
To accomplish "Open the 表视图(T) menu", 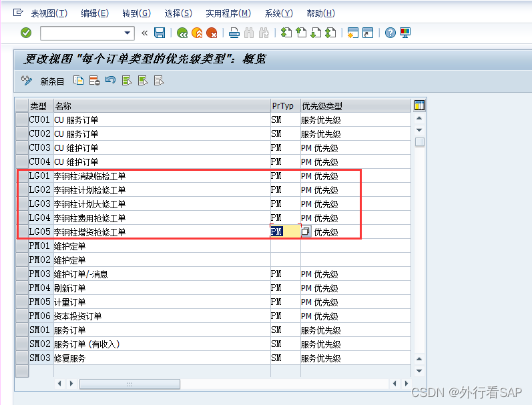I will click(49, 13).
